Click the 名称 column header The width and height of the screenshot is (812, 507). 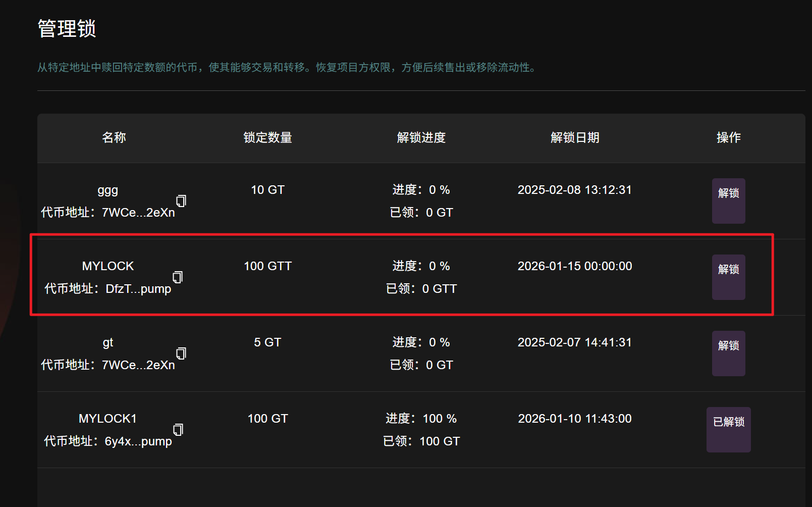click(114, 137)
